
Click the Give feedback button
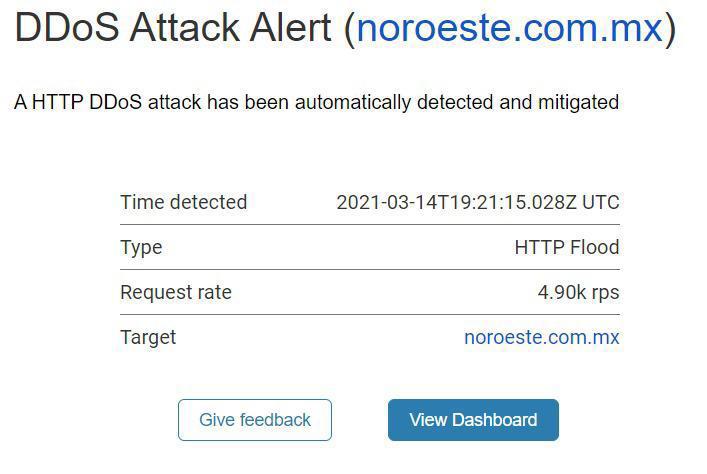click(255, 420)
